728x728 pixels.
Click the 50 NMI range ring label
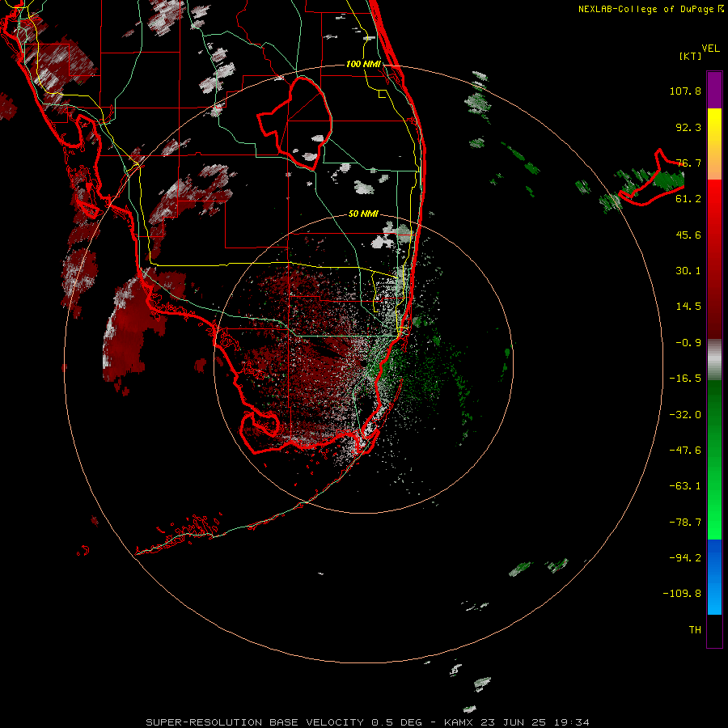[363, 214]
